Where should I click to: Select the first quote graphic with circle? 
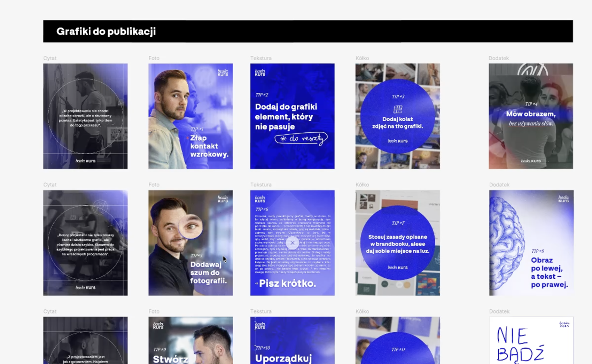click(85, 116)
